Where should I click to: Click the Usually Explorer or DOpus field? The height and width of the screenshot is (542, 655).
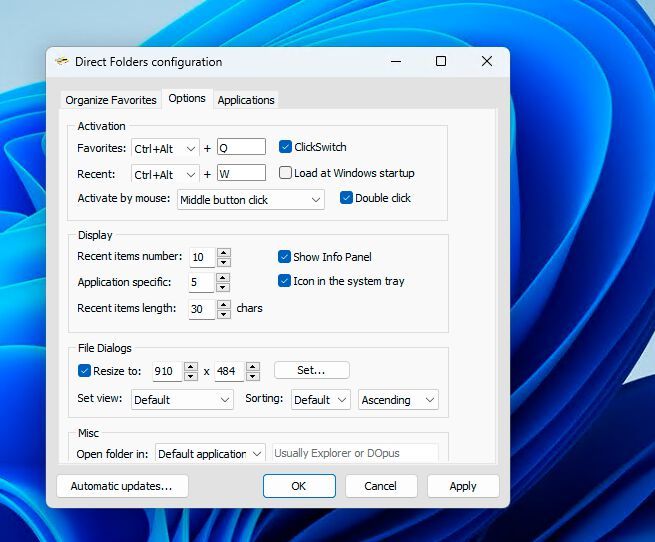click(355, 453)
